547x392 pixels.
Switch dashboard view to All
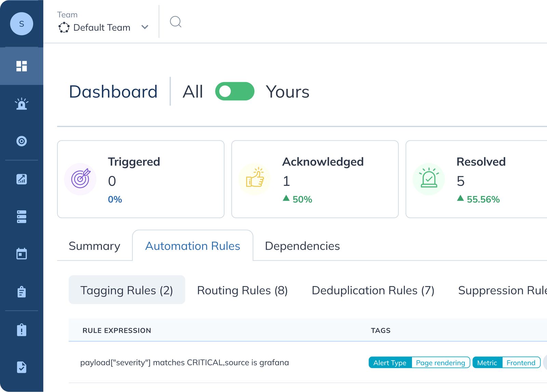pos(193,91)
